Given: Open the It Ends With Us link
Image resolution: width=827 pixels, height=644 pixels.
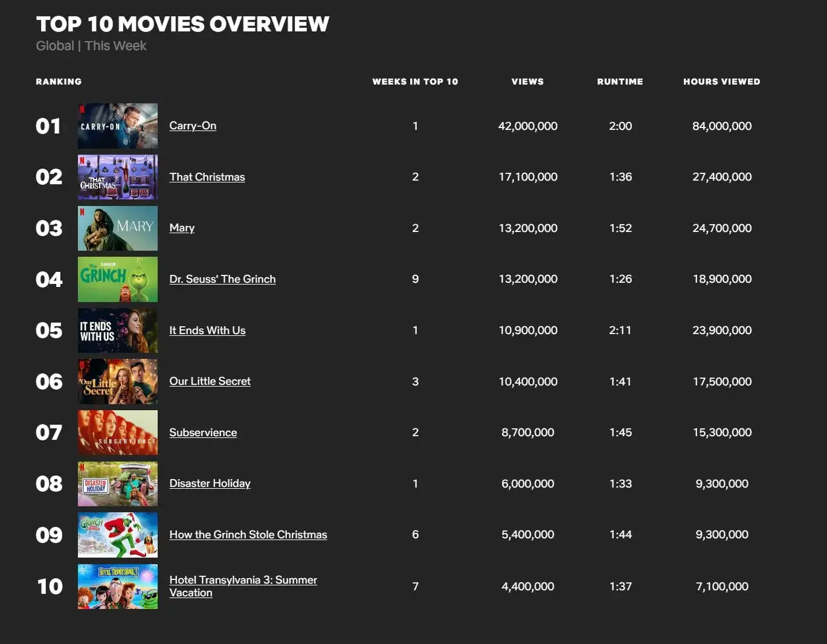Looking at the screenshot, I should click(x=207, y=330).
